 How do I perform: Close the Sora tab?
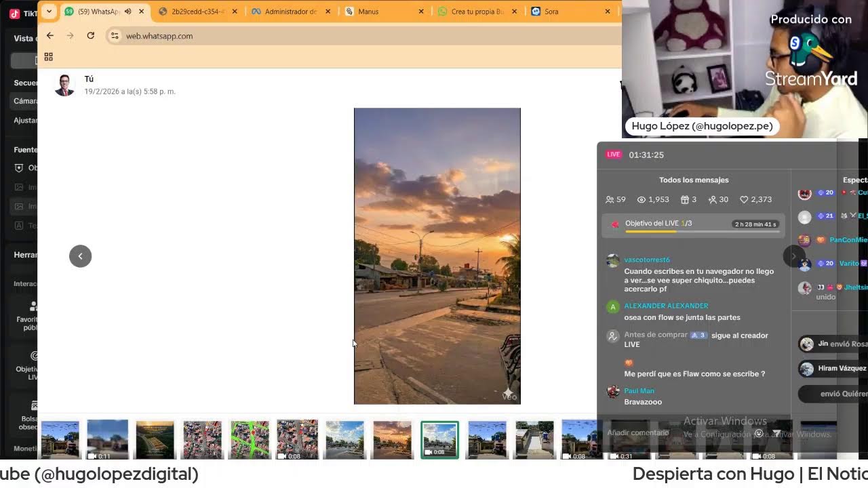click(608, 12)
